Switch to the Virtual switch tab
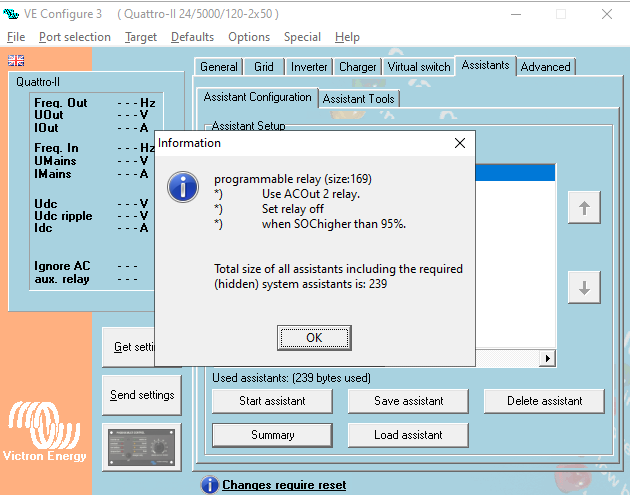This screenshot has height=495, width=630. pyautogui.click(x=419, y=67)
